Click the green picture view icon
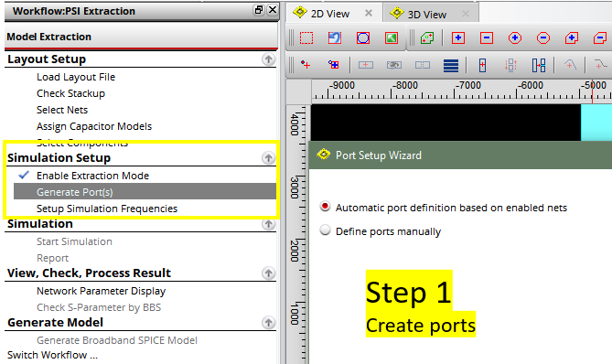This screenshot has height=364, width=612. coord(392,38)
